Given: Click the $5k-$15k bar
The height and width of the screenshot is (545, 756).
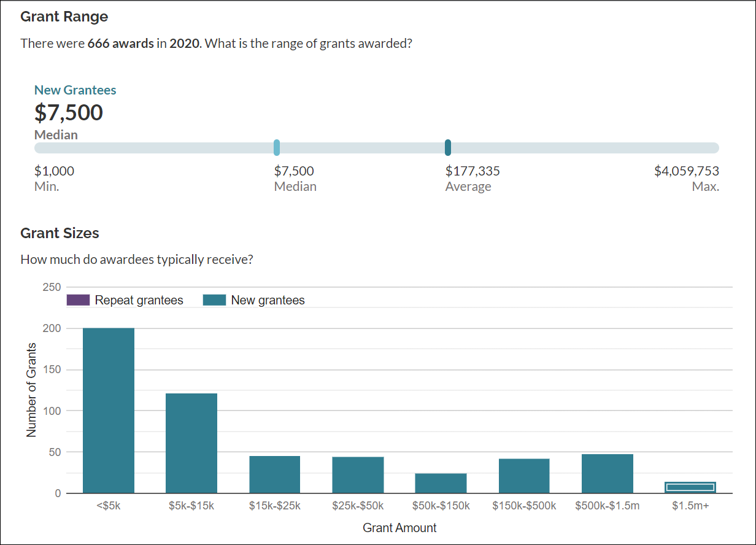Looking at the screenshot, I should (x=191, y=442).
